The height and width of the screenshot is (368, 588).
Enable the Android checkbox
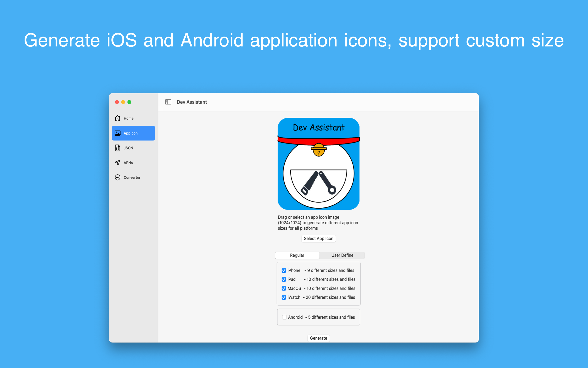coord(284,317)
